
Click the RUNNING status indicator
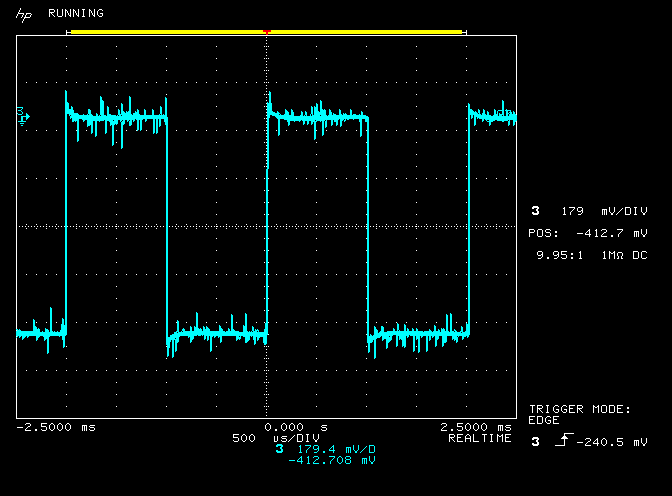(75, 14)
